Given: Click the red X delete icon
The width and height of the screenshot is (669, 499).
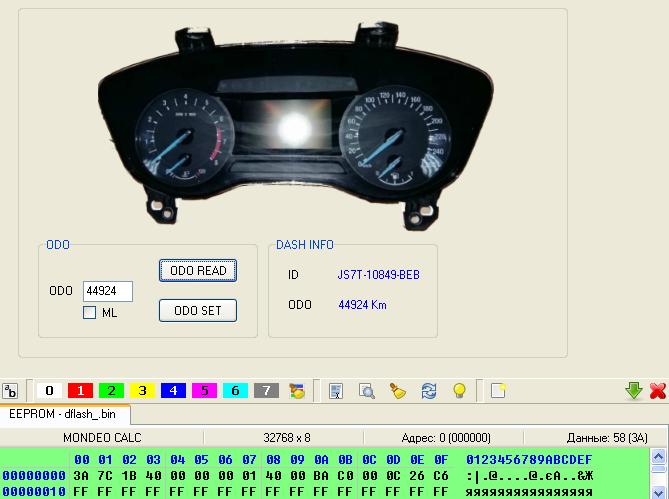Looking at the screenshot, I should [657, 391].
